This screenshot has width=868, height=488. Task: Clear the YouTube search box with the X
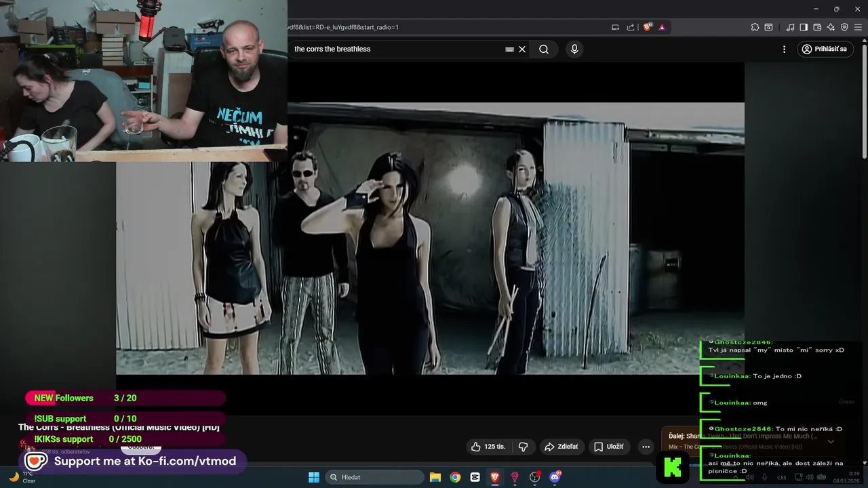(x=522, y=49)
